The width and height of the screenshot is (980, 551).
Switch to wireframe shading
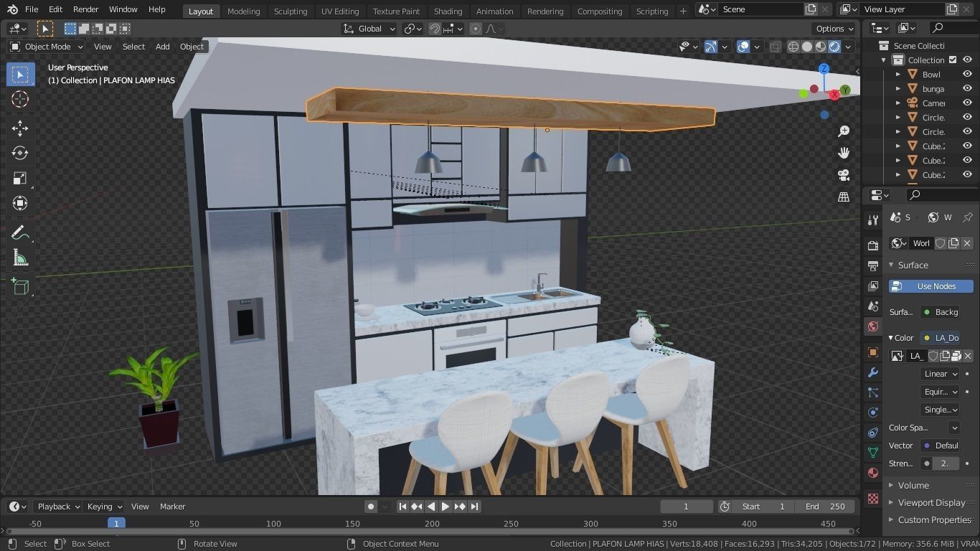[x=793, y=47]
